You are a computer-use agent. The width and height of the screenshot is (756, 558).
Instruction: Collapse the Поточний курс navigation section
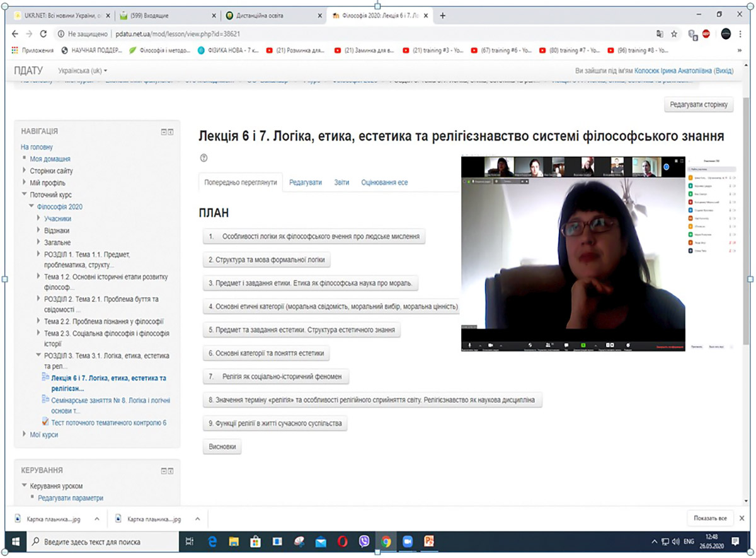pos(25,195)
